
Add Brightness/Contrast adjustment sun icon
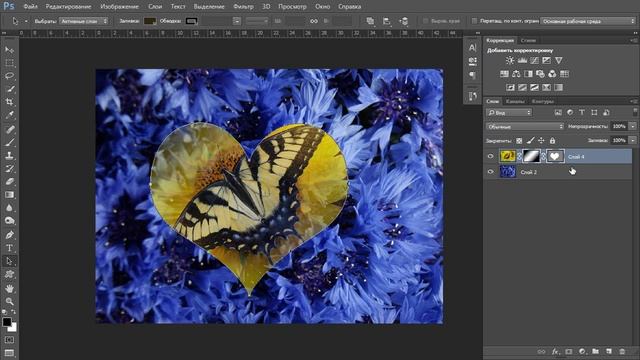point(510,60)
